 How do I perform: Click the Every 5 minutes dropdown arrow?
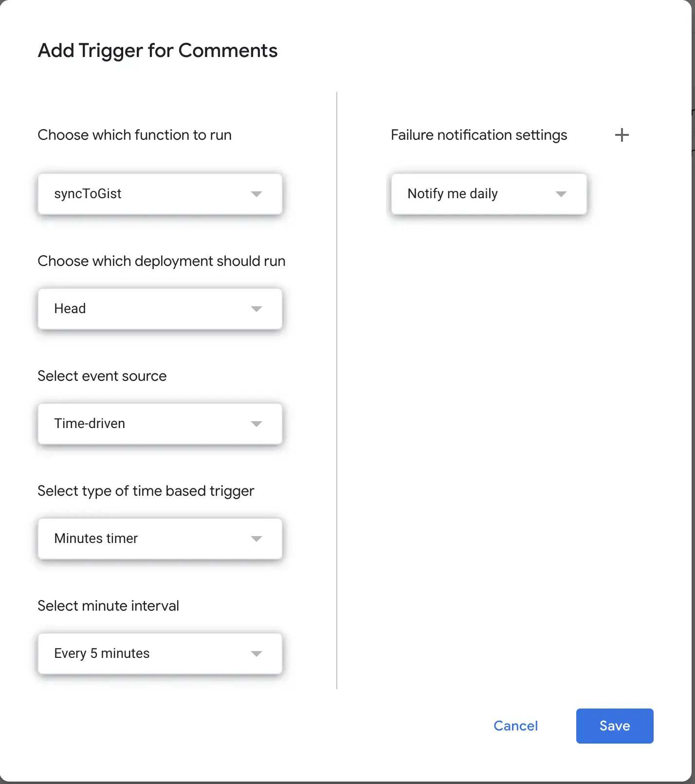(257, 653)
